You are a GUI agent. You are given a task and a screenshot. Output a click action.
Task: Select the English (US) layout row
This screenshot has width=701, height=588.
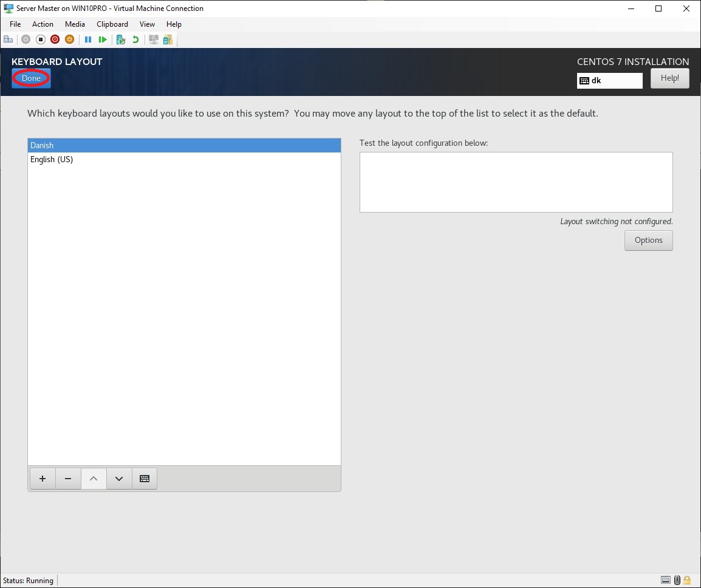pos(184,160)
